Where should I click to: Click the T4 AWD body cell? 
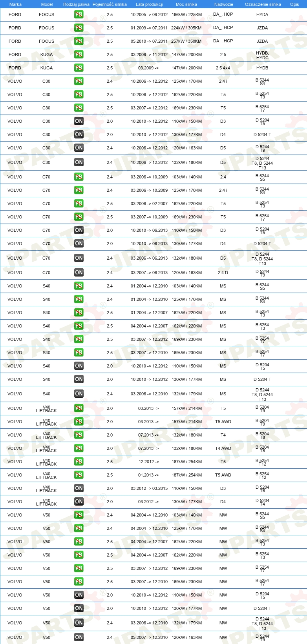(223, 448)
